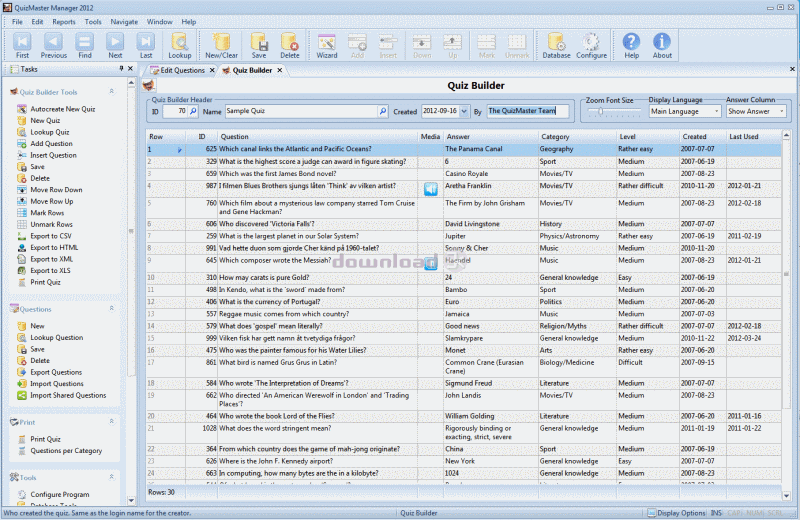Image resolution: width=800 pixels, height=520 pixels.
Task: Click Autocreate New Quiz in Tasks pane
Action: 62,109
